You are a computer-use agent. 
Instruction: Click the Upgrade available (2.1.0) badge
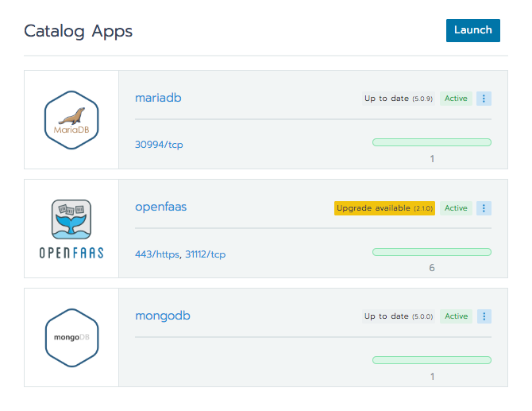pyautogui.click(x=384, y=207)
